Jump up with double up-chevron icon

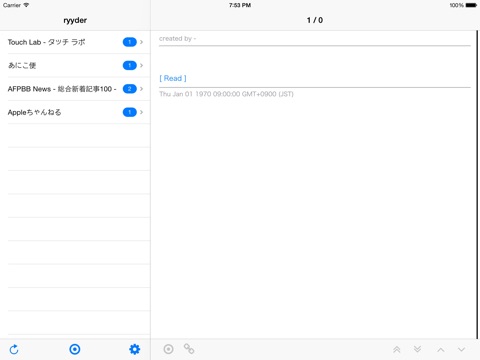point(397,349)
